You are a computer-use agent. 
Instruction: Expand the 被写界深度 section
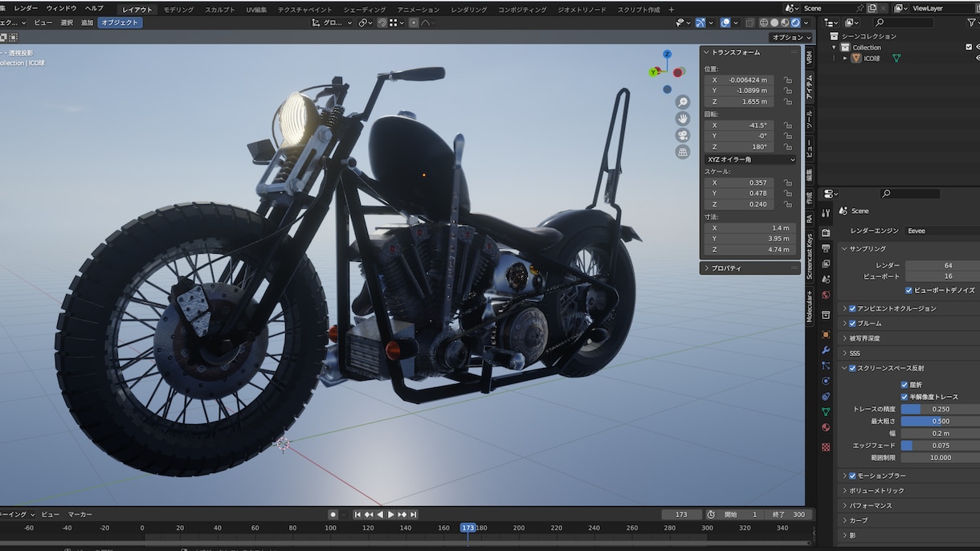(844, 338)
